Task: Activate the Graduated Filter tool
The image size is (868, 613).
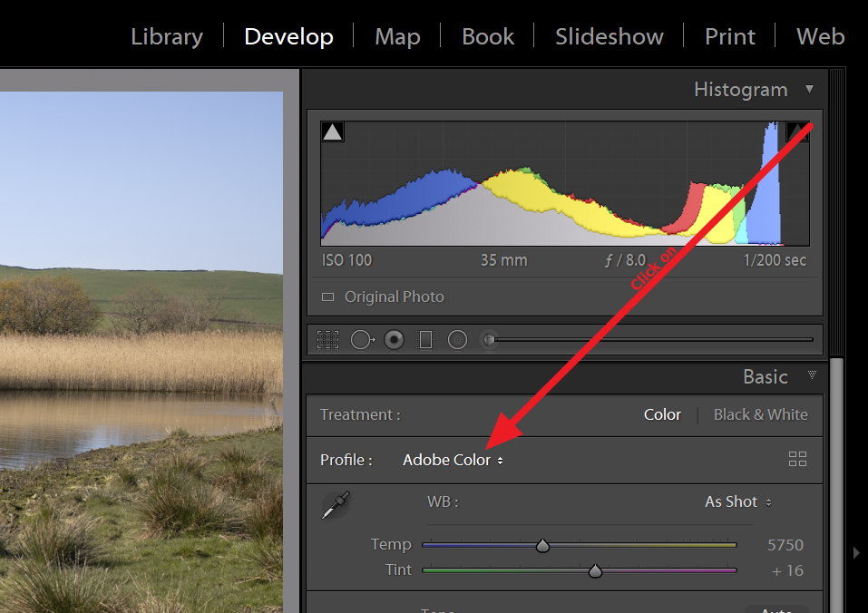Action: [425, 339]
